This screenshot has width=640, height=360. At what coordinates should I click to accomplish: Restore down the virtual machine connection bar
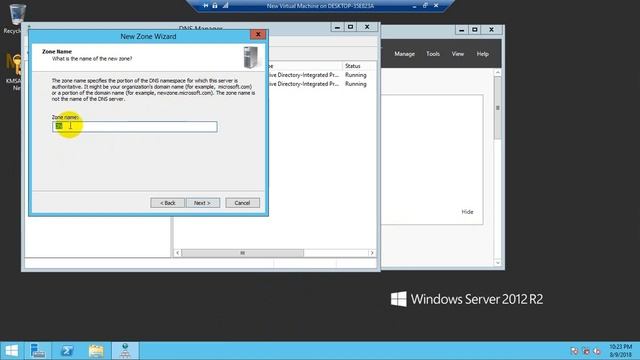coord(425,6)
